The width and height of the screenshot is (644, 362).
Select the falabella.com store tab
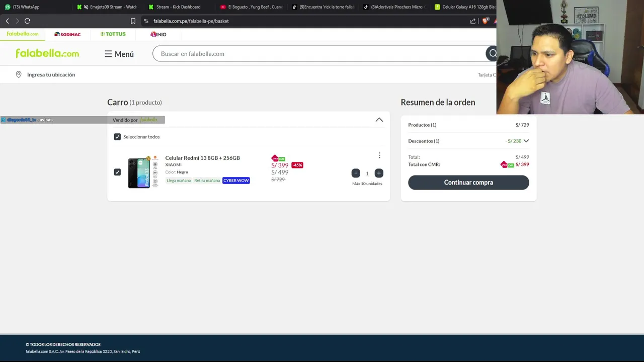point(23,34)
